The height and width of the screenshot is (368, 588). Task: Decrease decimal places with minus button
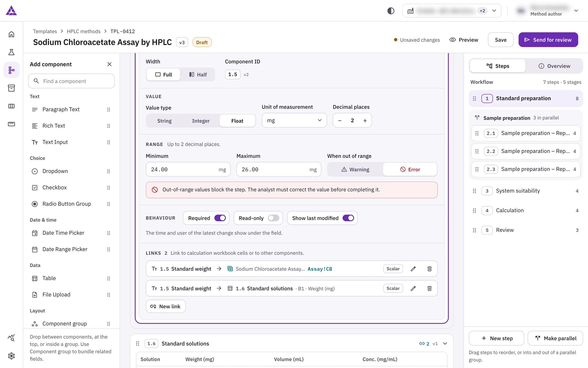point(340,120)
